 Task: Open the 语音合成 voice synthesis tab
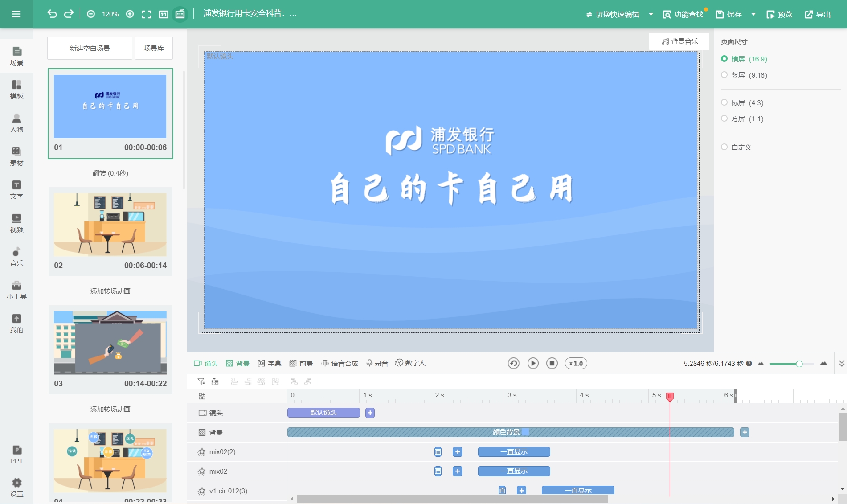click(340, 363)
